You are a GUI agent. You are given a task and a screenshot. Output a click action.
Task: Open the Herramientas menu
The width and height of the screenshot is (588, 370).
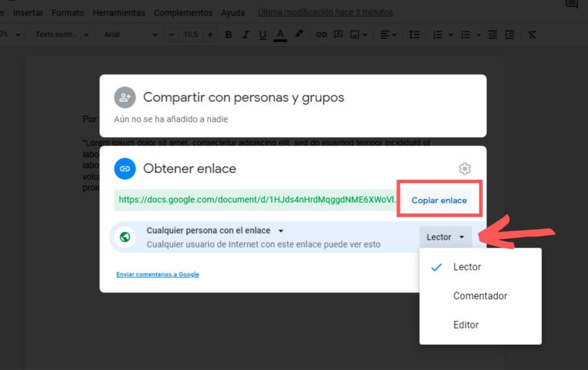point(119,13)
